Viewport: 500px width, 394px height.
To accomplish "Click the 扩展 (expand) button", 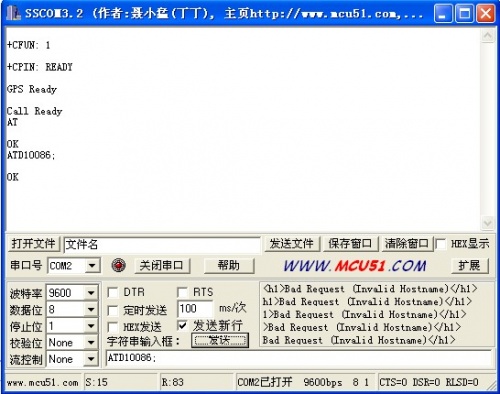I will point(470,266).
